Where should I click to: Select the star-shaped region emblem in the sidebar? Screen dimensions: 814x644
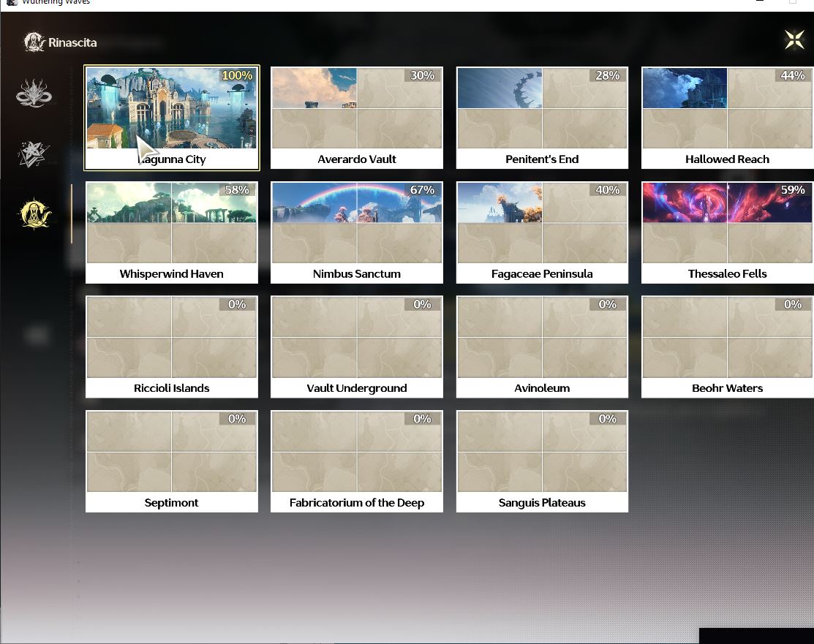pyautogui.click(x=34, y=154)
